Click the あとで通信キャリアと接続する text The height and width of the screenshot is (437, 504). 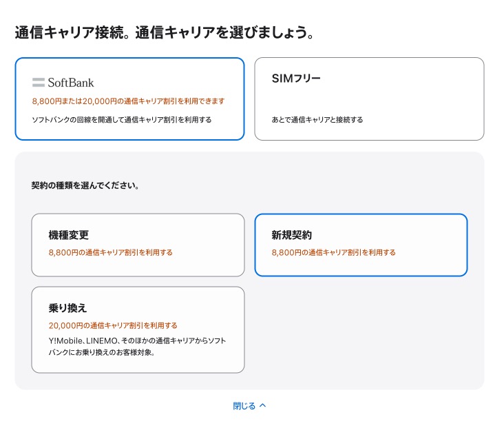[x=317, y=119]
